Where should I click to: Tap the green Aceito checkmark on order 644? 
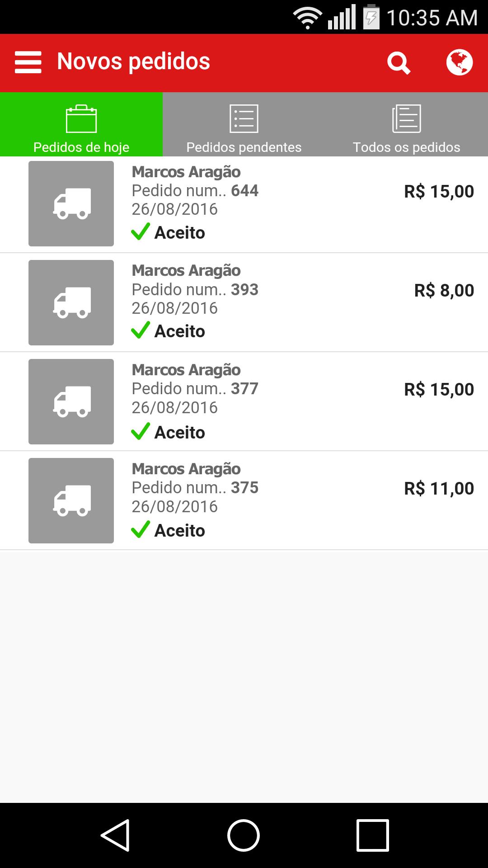pos(141,232)
